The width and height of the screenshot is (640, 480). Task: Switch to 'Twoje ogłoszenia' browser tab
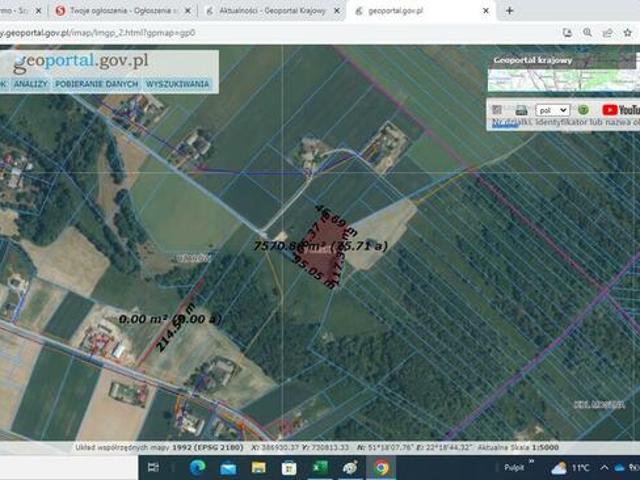118,10
